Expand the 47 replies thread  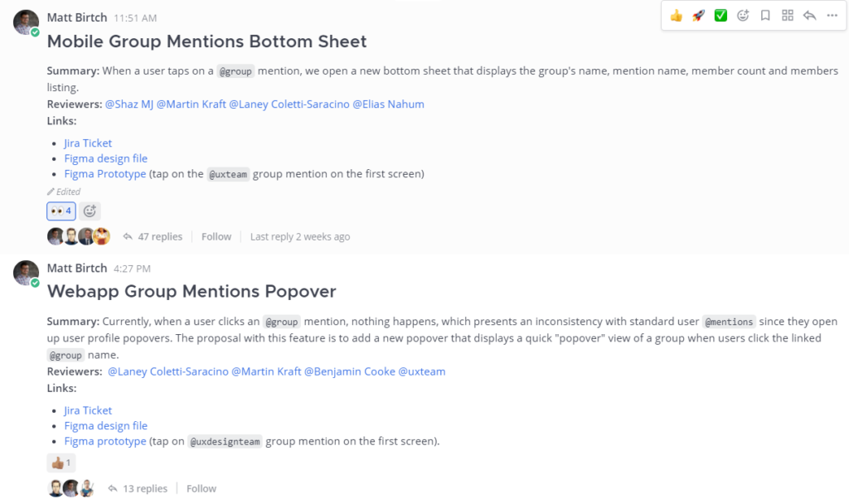point(153,236)
